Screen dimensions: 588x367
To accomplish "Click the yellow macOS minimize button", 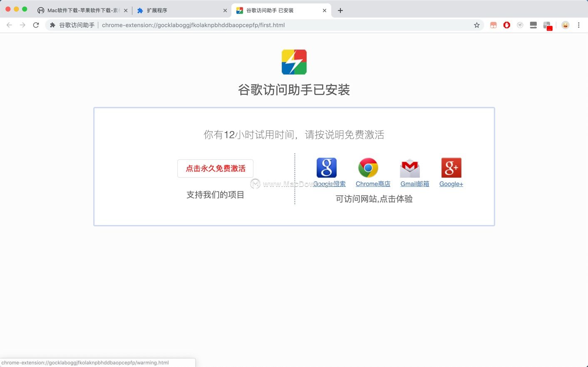I will click(16, 9).
